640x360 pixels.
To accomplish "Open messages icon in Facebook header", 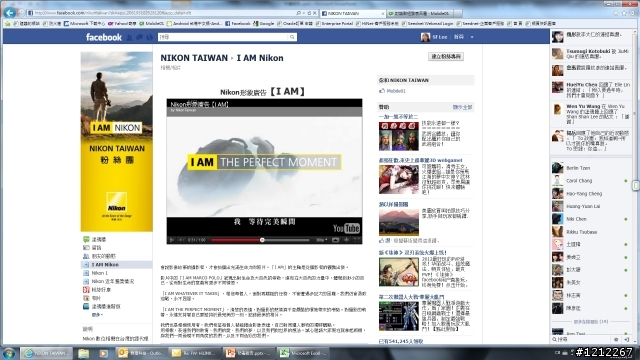I will pyautogui.click(x=140, y=37).
